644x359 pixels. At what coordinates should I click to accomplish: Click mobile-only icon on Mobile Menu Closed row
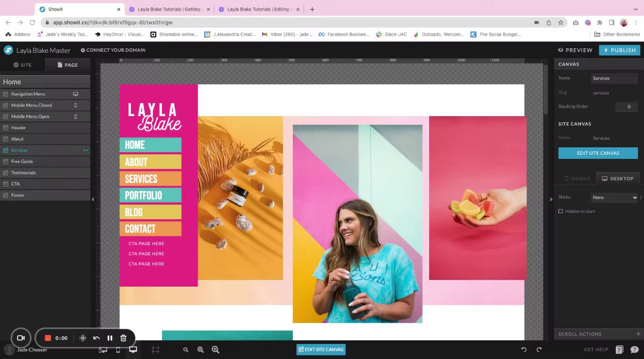75,105
